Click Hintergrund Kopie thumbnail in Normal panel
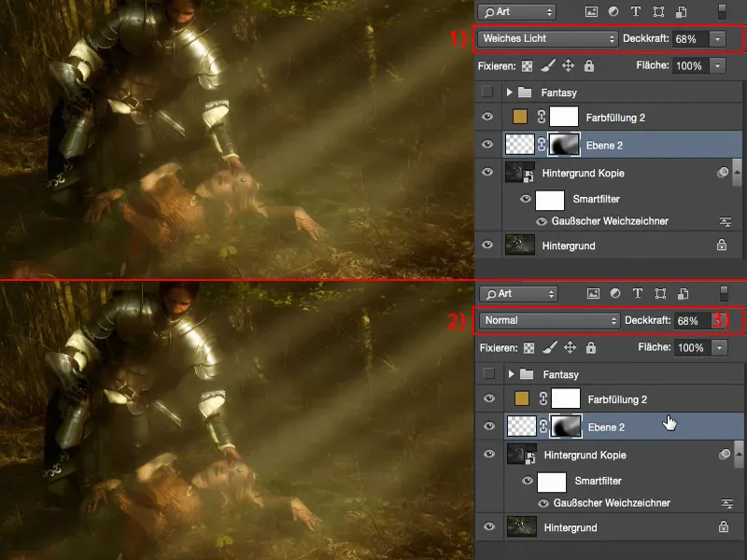 point(522,454)
